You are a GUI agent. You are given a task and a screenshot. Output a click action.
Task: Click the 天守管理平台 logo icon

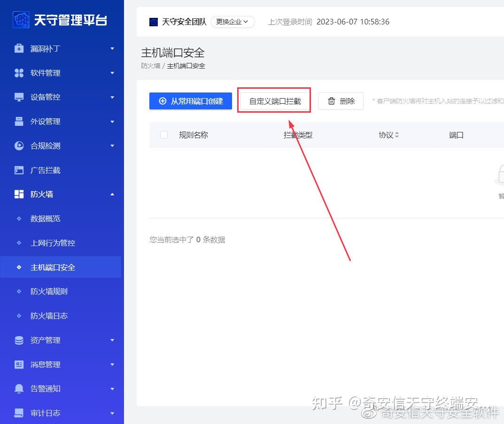(21, 20)
